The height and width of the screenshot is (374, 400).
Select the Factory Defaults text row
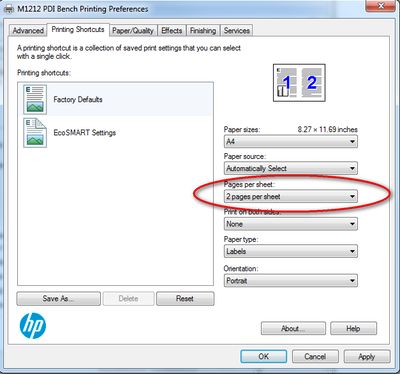point(115,100)
